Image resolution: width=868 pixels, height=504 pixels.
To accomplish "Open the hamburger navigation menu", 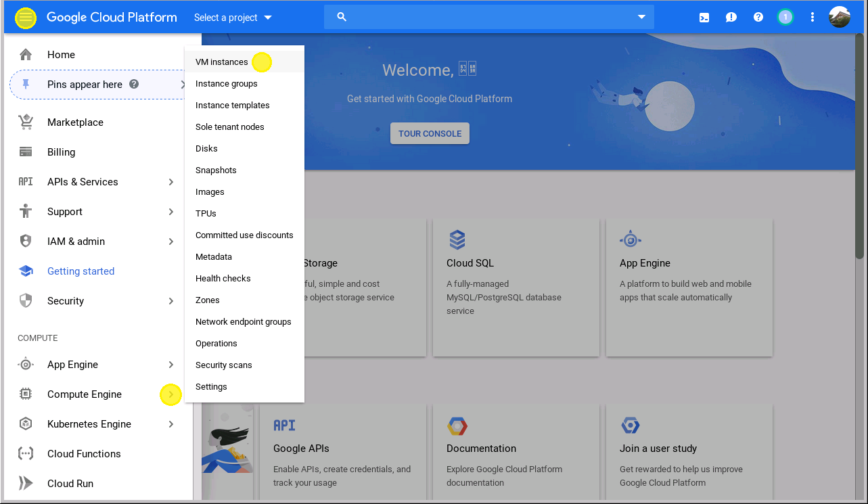I will tap(26, 18).
